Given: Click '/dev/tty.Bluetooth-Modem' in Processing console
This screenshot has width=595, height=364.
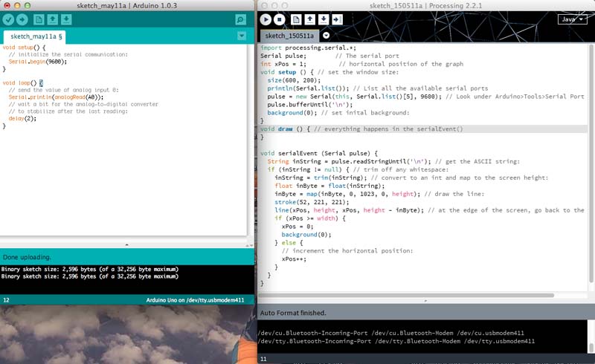Looking at the screenshot, I should click(x=417, y=341).
